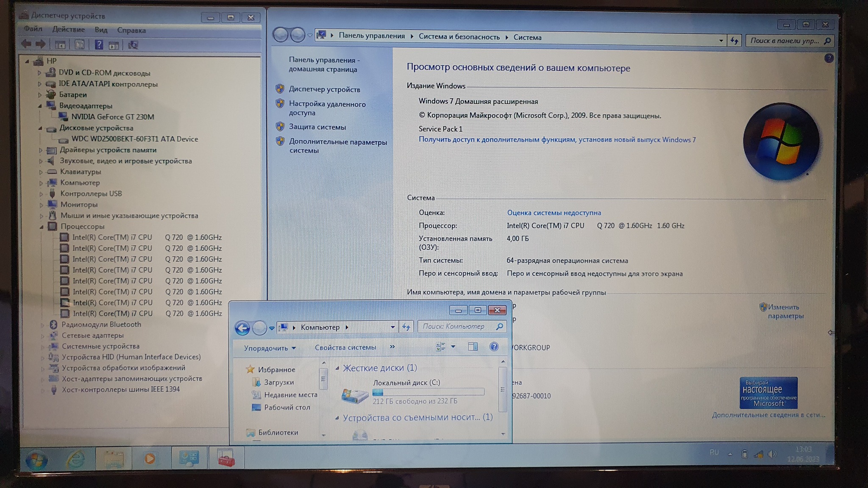Viewport: 868px width, 488px height.
Task: Click the Локальный диск (C:) usage bar
Action: click(428, 392)
